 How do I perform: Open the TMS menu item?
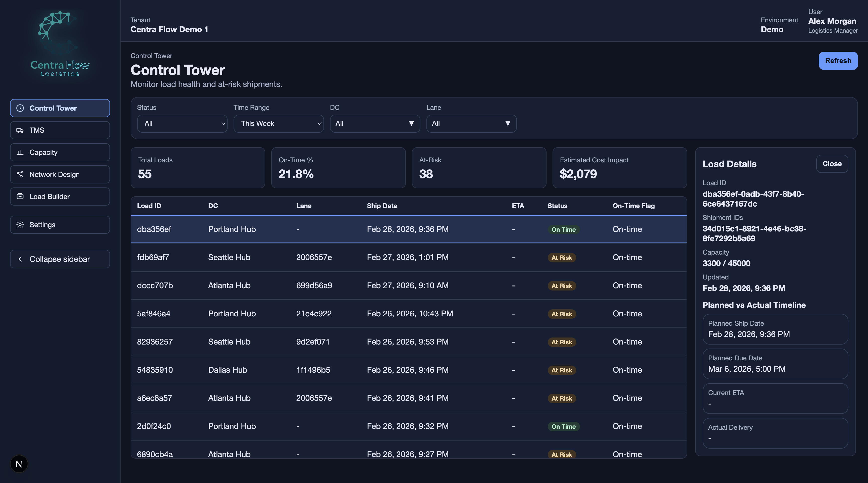click(x=60, y=130)
